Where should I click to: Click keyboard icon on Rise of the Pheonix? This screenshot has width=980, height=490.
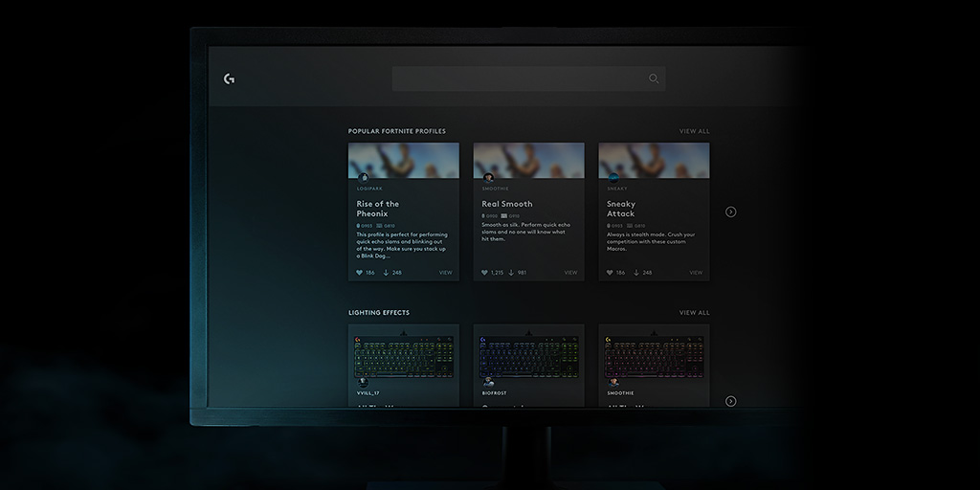(x=379, y=226)
